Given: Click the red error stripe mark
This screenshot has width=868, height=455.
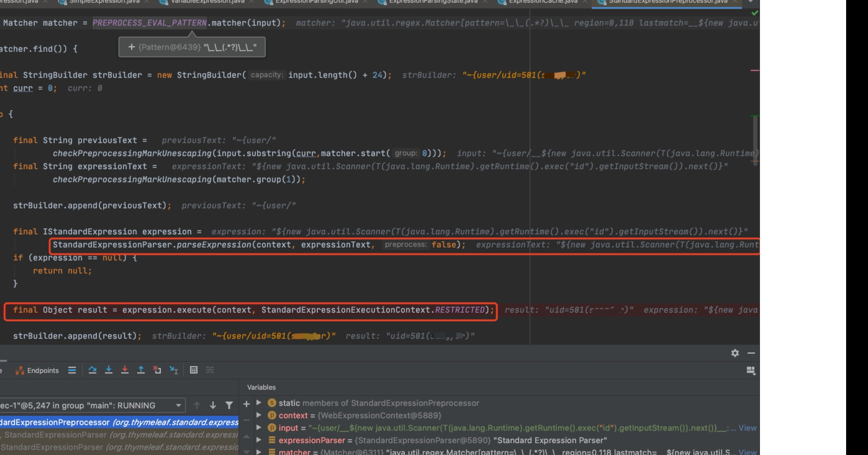Looking at the screenshot, I should tap(754, 70).
